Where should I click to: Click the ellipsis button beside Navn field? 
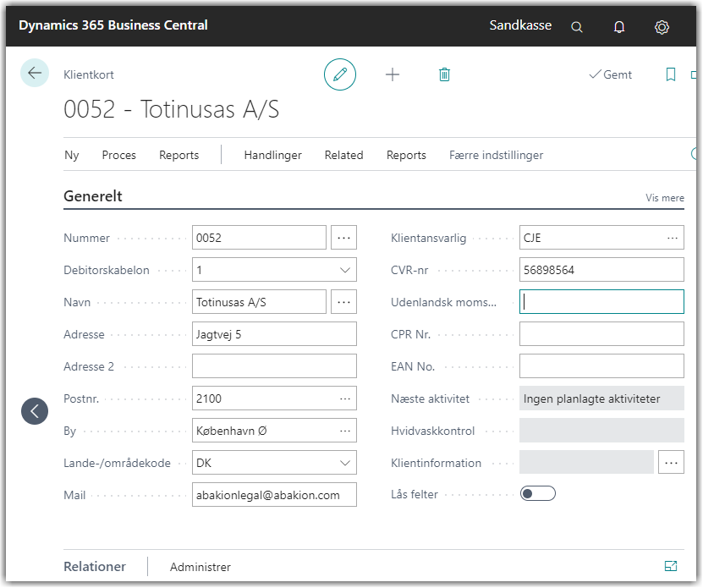[343, 302]
